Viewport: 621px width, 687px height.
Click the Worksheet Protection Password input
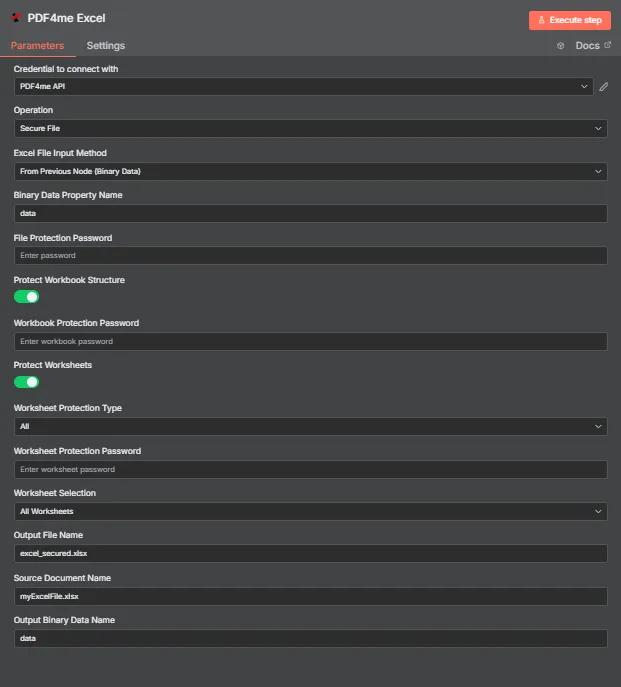pos(311,469)
